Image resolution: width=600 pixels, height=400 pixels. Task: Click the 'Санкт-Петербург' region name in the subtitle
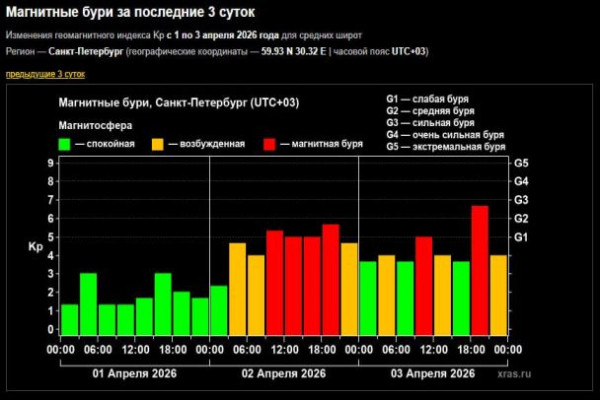click(86, 51)
